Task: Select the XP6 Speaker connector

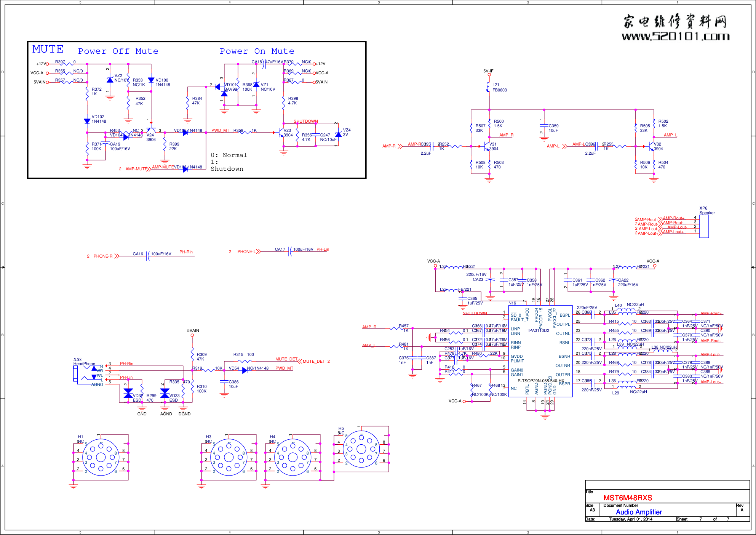Action: click(x=704, y=226)
